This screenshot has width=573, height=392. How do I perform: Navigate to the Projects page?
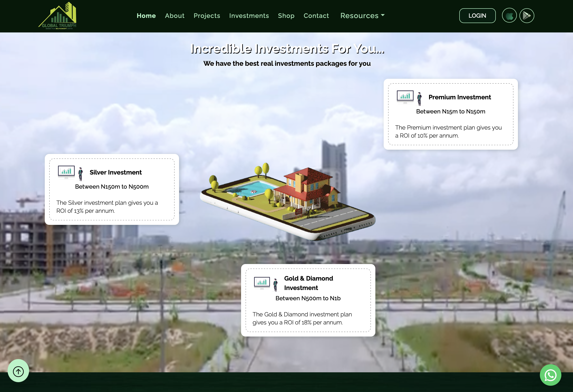pyautogui.click(x=207, y=16)
